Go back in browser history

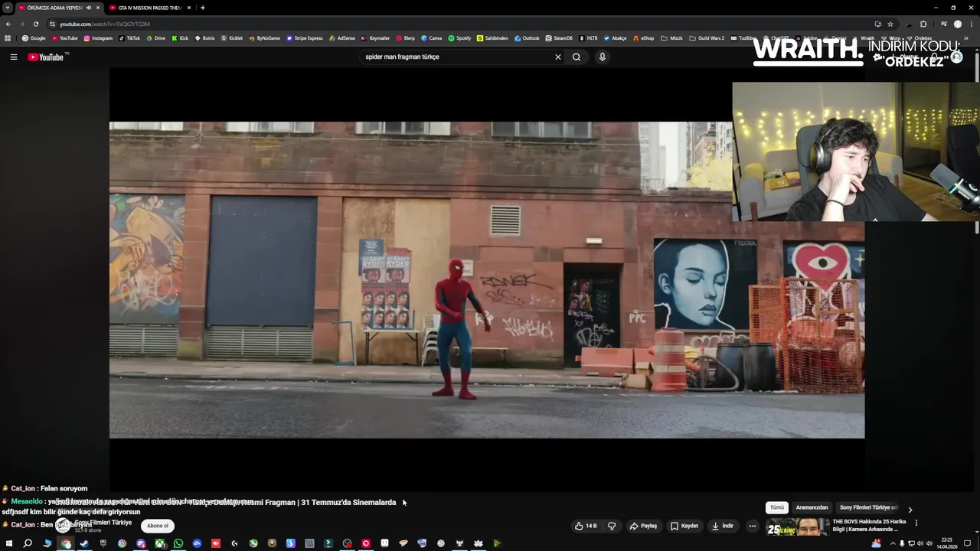(8, 24)
